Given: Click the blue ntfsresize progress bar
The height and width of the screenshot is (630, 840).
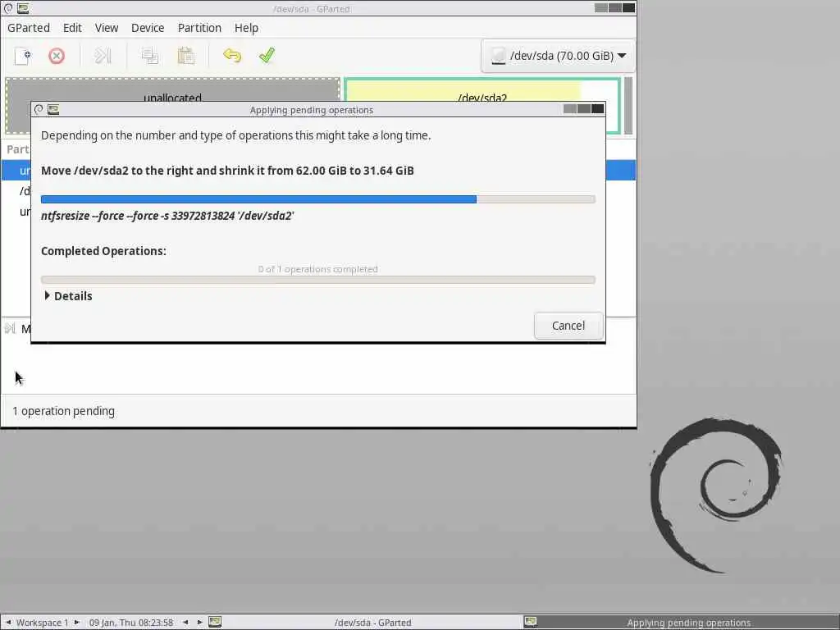Looking at the screenshot, I should click(x=317, y=199).
